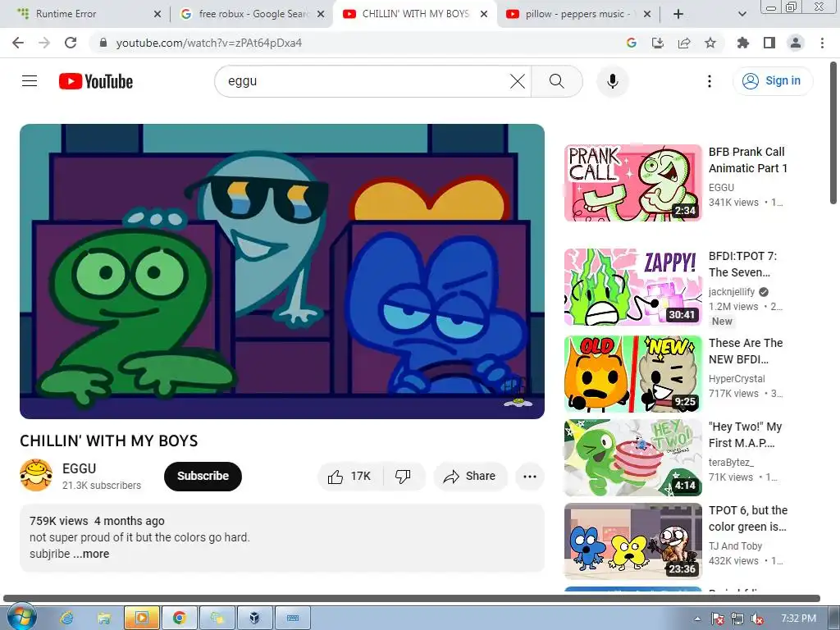Start voice search with microphone icon
The height and width of the screenshot is (630, 840).
pyautogui.click(x=612, y=81)
